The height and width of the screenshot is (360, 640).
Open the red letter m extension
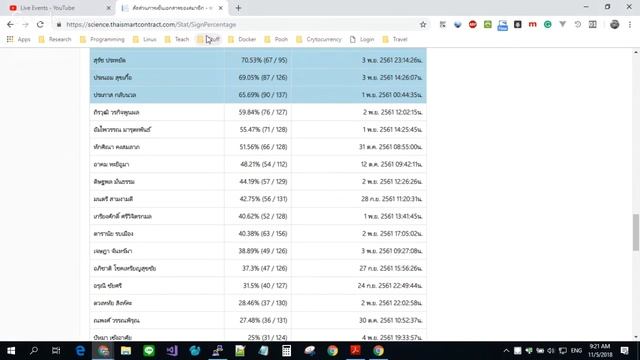pyautogui.click(x=532, y=24)
